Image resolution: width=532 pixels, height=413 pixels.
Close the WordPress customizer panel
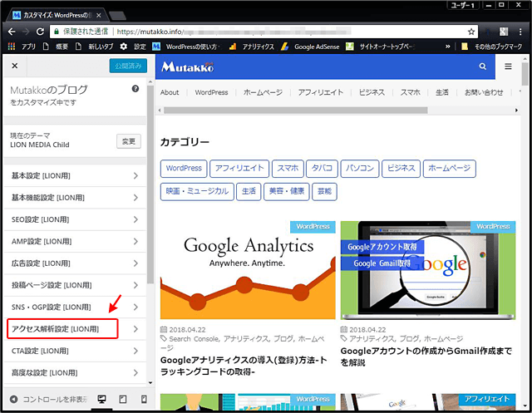point(15,66)
